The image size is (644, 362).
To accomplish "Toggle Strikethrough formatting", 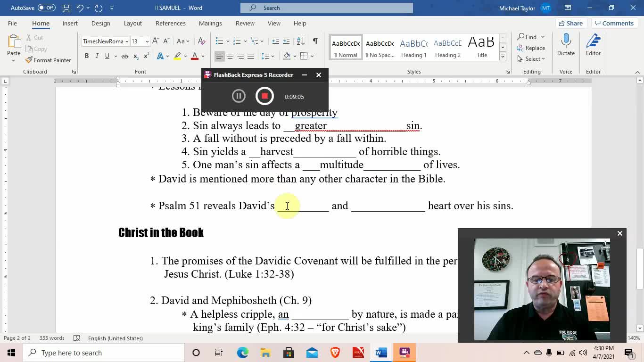I will point(125,56).
